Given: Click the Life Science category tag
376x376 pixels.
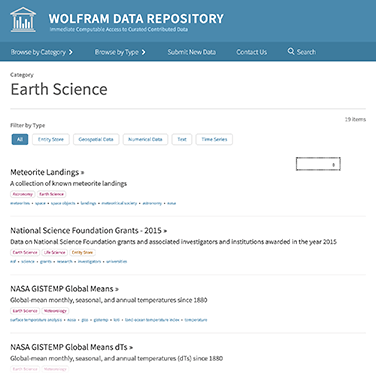Looking at the screenshot, I should coord(55,252).
